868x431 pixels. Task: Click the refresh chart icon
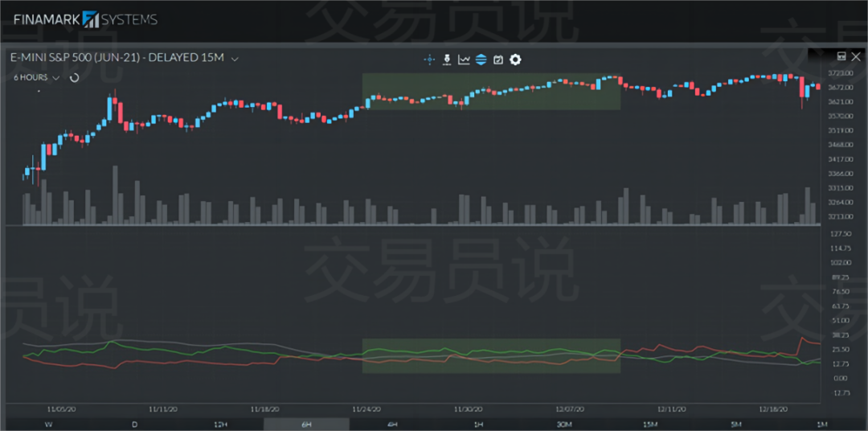coord(75,78)
